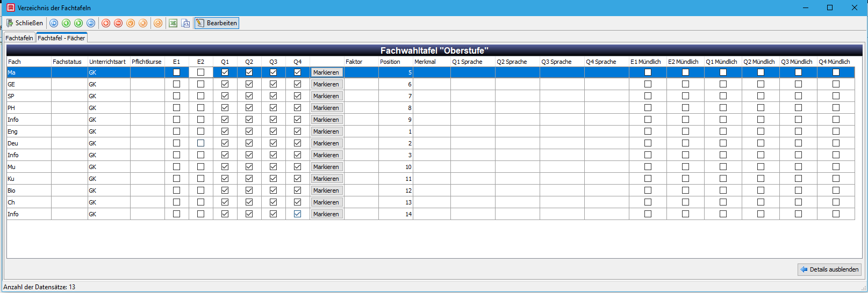
Task: Click the orange checkmark save icon
Action: [131, 23]
